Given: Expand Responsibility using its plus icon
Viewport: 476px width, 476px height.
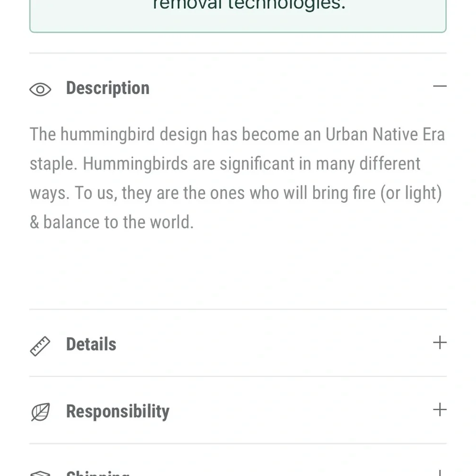Looking at the screenshot, I should coord(439,410).
